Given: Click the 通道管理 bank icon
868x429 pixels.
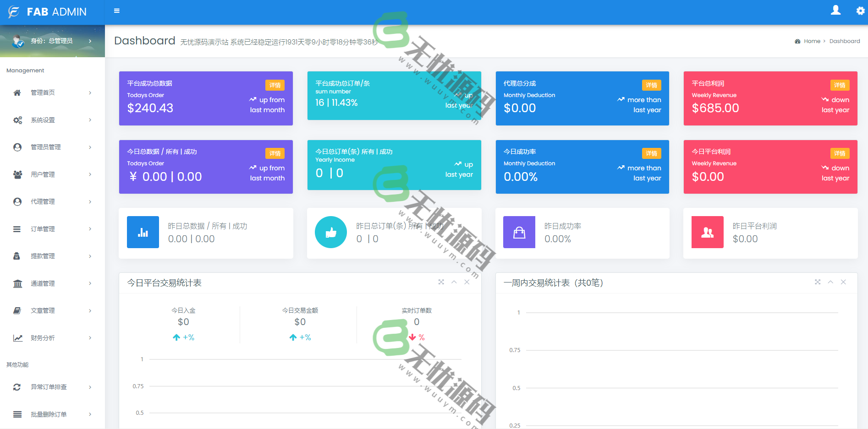Looking at the screenshot, I should [17, 283].
